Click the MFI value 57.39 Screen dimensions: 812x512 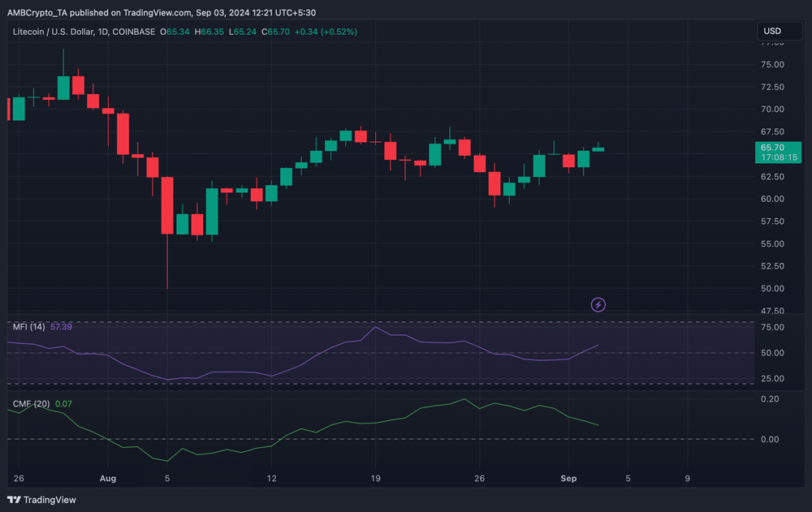click(61, 327)
